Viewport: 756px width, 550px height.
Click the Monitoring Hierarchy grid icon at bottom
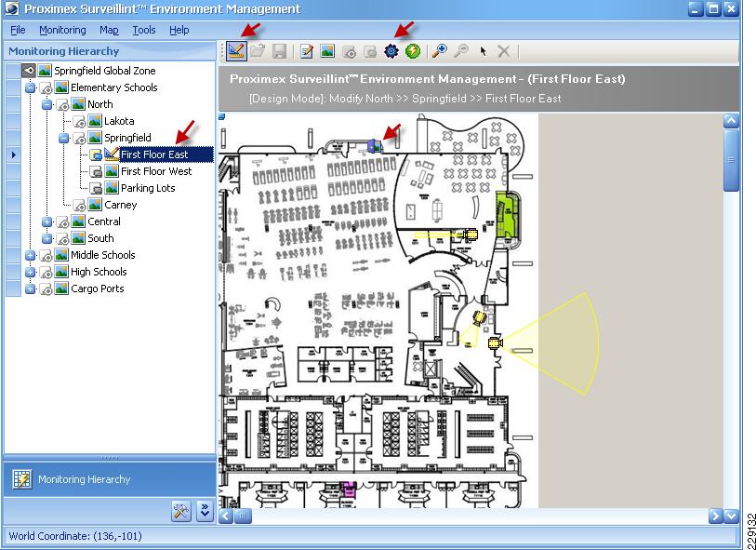click(21, 479)
